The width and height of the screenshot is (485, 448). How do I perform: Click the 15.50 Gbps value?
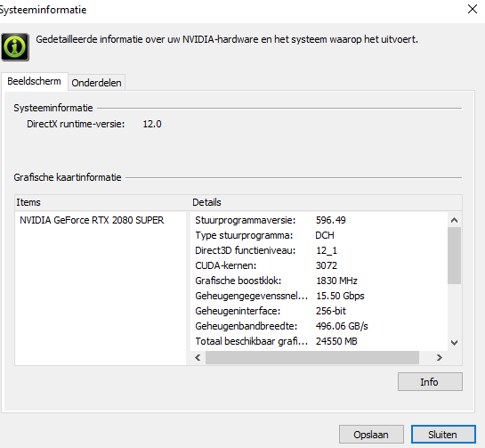coord(340,296)
